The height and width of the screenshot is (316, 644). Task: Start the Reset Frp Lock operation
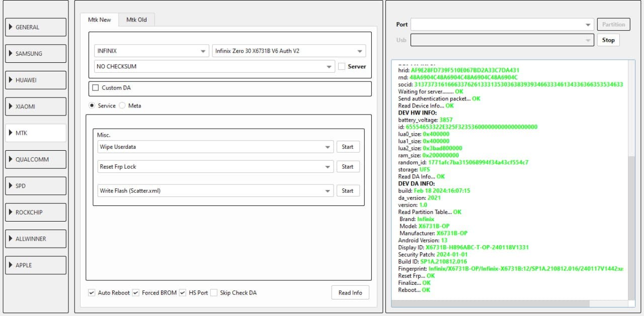pyautogui.click(x=348, y=167)
